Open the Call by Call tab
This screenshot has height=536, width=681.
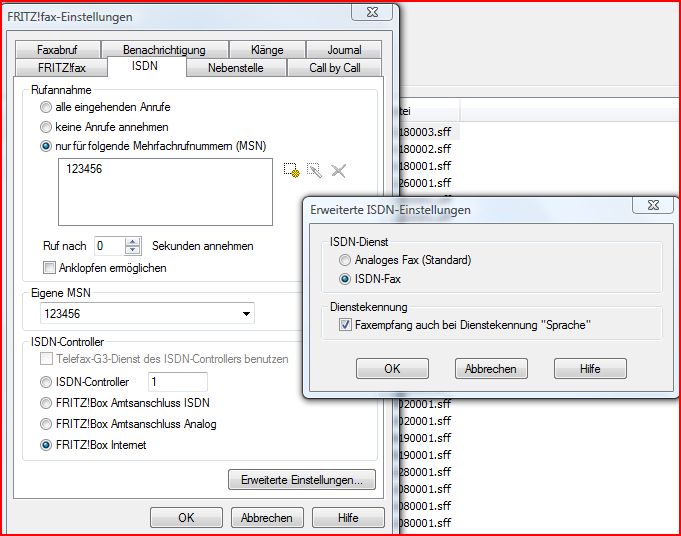click(334, 68)
